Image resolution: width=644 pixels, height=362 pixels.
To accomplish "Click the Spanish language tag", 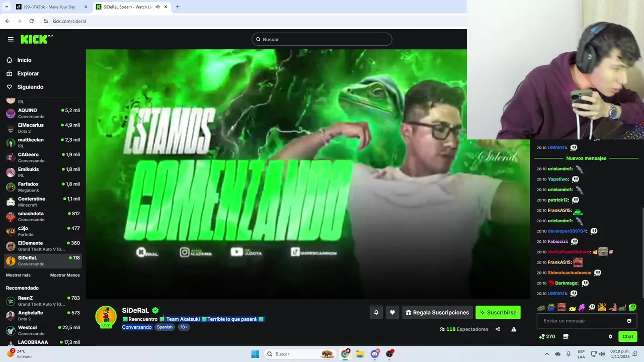I will coord(165,327).
